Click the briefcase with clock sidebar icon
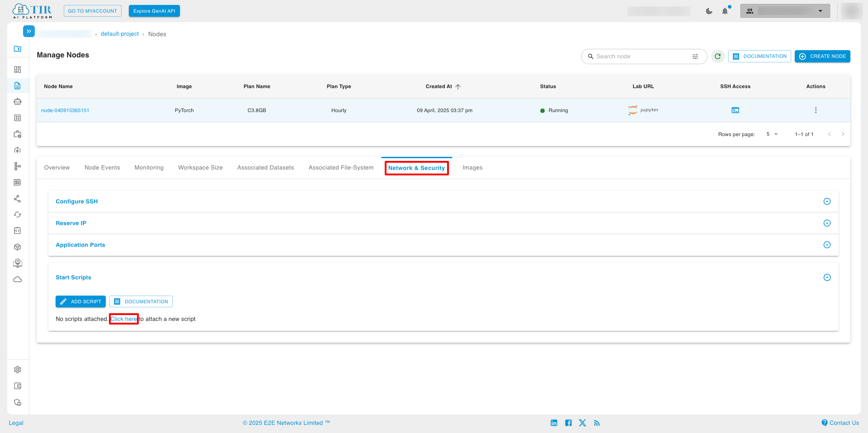 (18, 134)
